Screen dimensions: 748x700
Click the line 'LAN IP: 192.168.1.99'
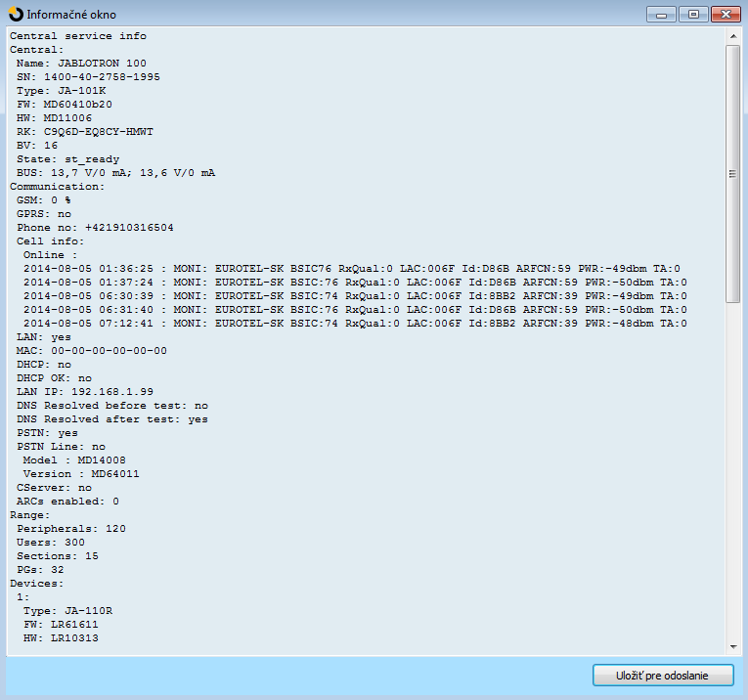click(85, 392)
